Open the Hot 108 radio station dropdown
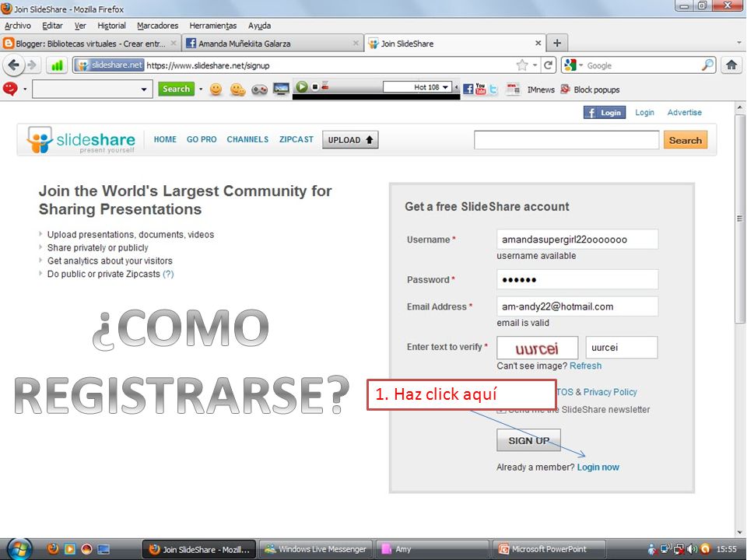747x560 pixels. [x=445, y=87]
